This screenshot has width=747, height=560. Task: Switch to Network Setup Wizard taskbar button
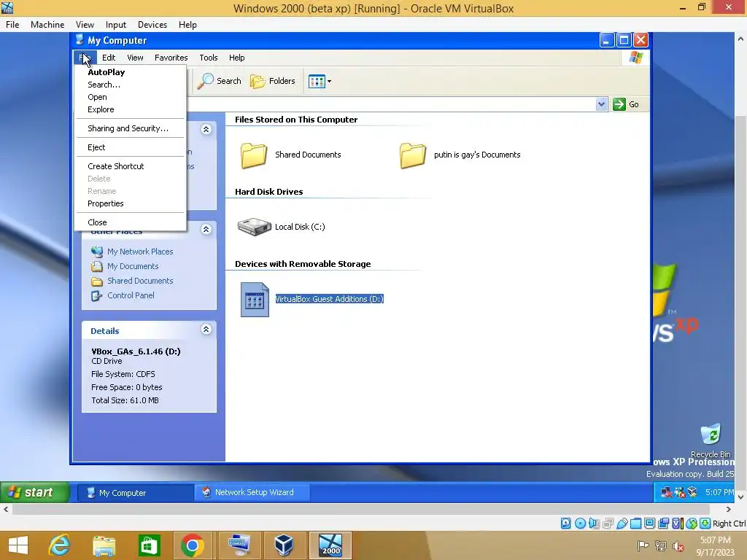(x=252, y=492)
